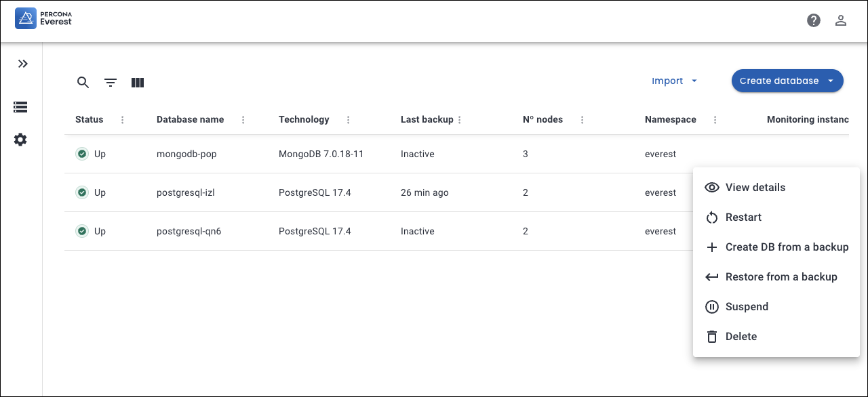Expand the Import dropdown
The width and height of the screenshot is (868, 397).
pos(674,81)
